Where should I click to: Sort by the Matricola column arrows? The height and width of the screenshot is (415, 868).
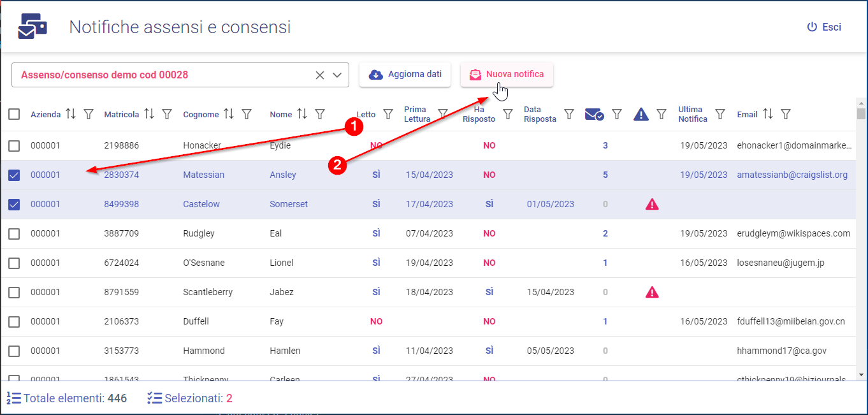[x=149, y=114]
